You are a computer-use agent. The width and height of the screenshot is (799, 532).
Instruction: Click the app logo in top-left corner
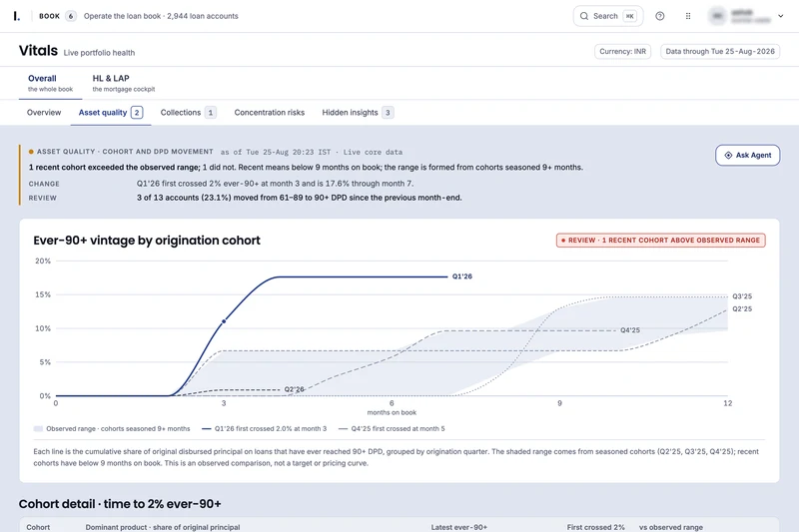click(x=17, y=16)
